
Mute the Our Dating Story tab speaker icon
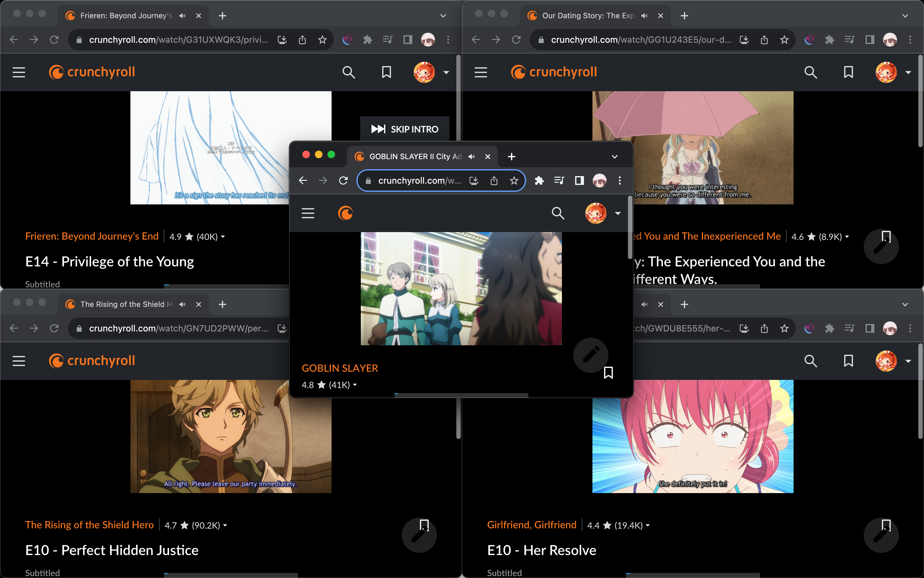pyautogui.click(x=644, y=16)
